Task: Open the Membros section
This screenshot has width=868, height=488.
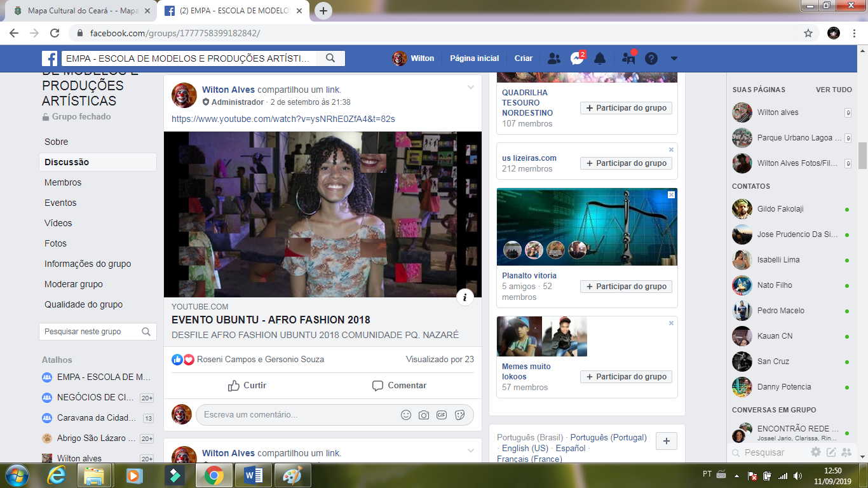Action: coord(63,182)
